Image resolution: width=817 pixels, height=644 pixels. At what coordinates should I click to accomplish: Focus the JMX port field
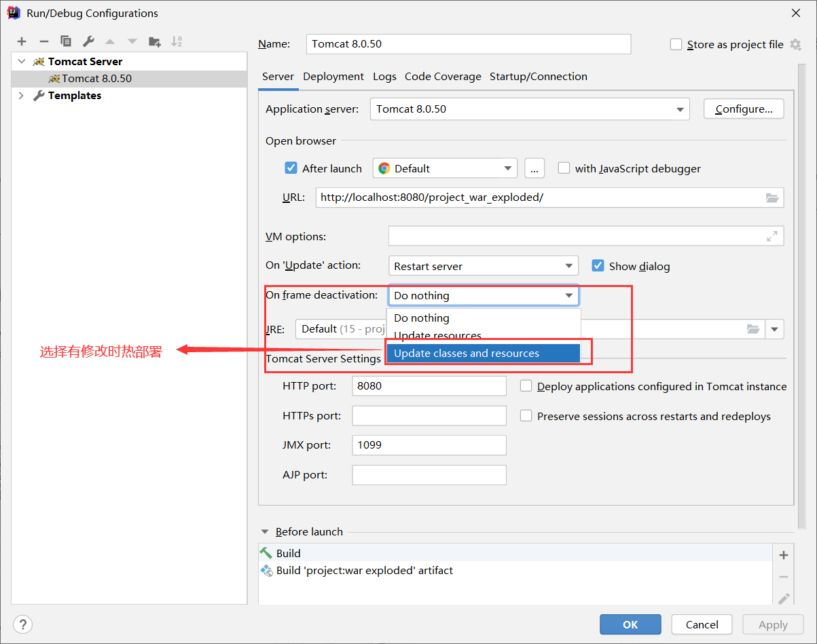(x=429, y=445)
